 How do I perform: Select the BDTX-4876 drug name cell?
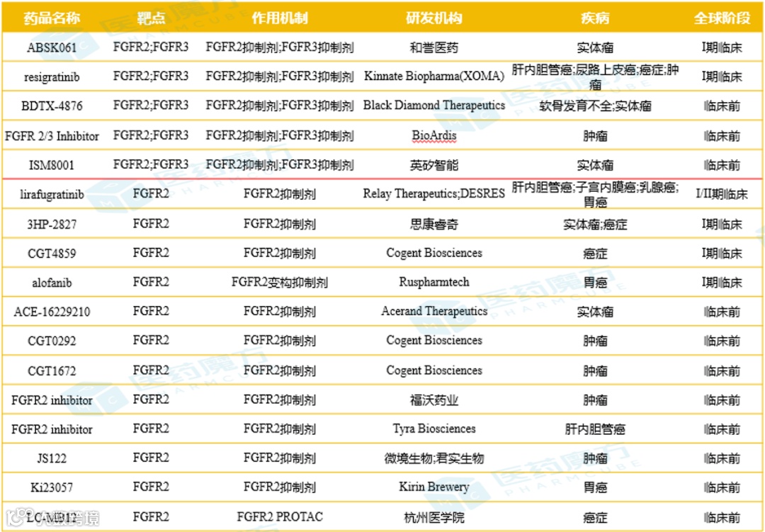tap(52, 106)
